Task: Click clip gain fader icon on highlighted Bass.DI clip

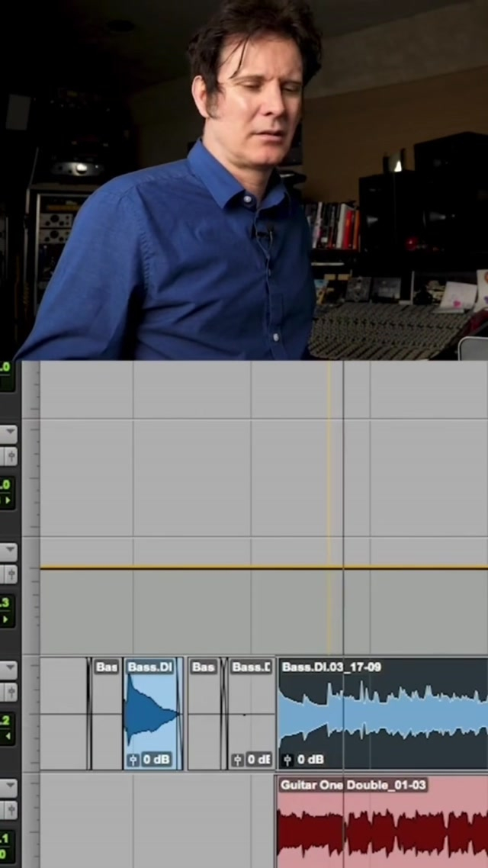Action: 133,760
